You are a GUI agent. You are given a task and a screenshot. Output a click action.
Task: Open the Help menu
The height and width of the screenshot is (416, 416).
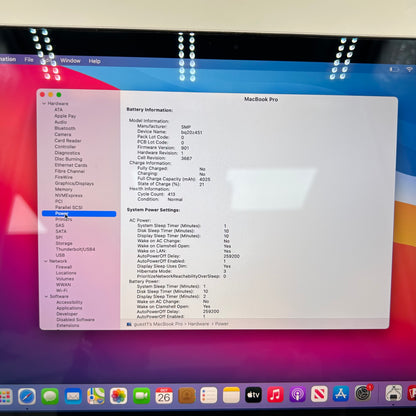point(94,61)
